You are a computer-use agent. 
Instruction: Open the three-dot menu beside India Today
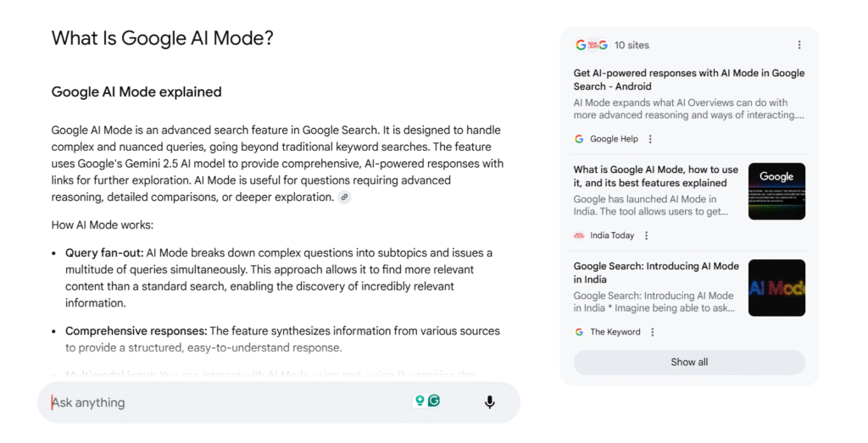(646, 235)
